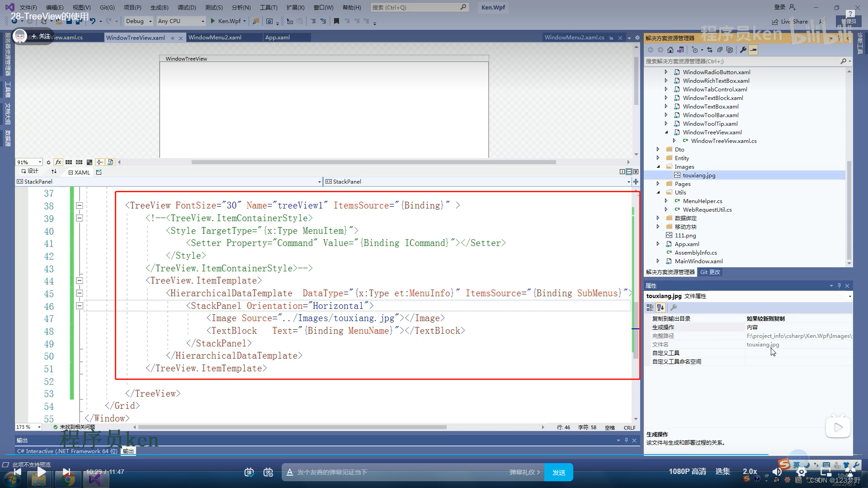Image resolution: width=868 pixels, height=488 pixels.
Task: Click the video progress bar
Action: 434,454
